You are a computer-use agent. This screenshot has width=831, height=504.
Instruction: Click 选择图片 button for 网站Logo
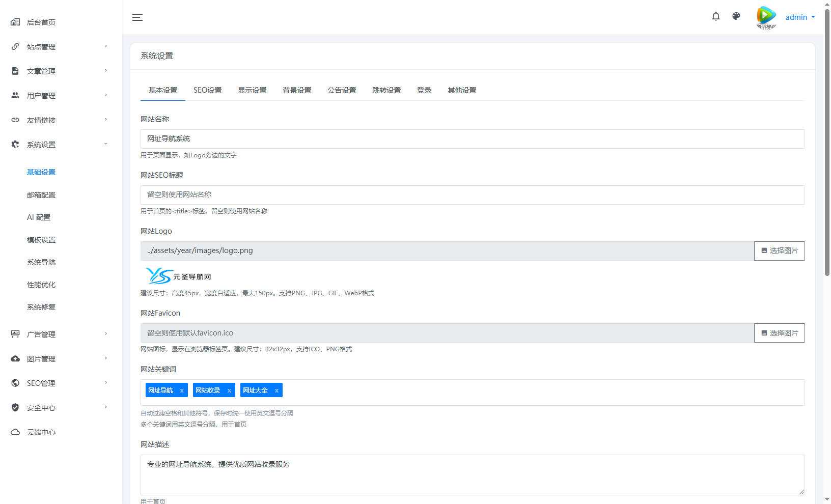(780, 251)
